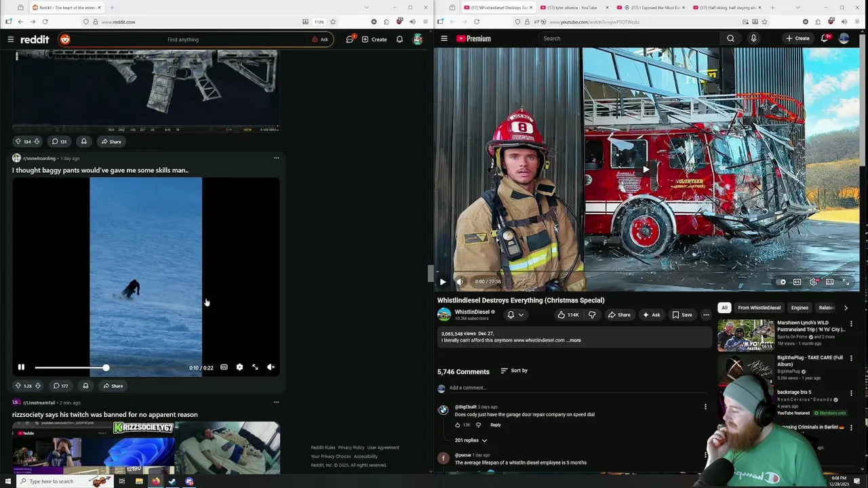Downvote the post with 134 votes
This screenshot has height=488, width=868.
[37, 142]
